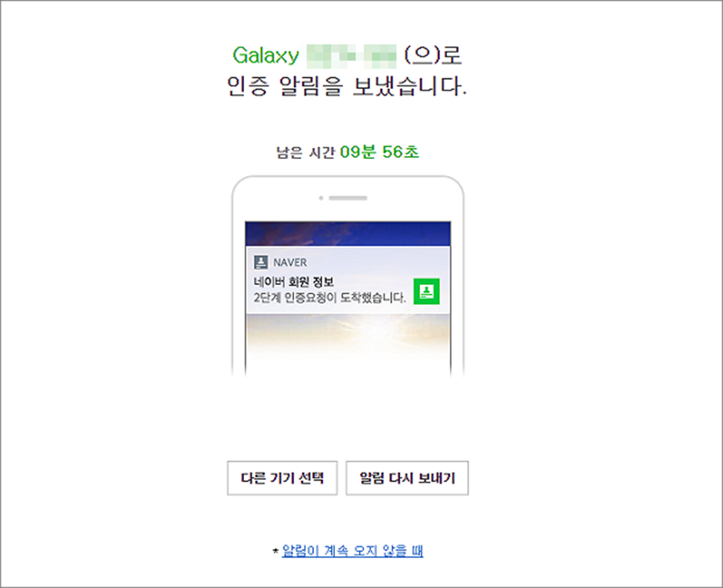Click the '(으)로' text after device name
The image size is (723, 588).
(x=433, y=55)
